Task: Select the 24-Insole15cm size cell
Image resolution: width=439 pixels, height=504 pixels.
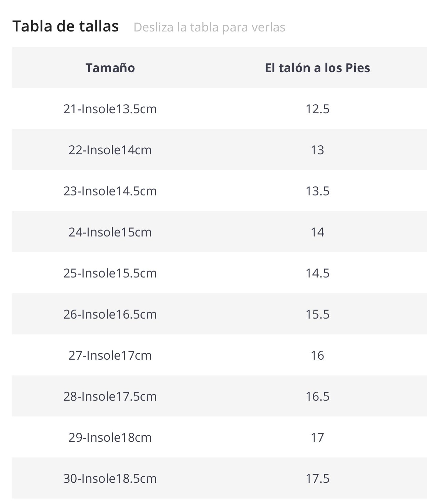Action: [110, 232]
